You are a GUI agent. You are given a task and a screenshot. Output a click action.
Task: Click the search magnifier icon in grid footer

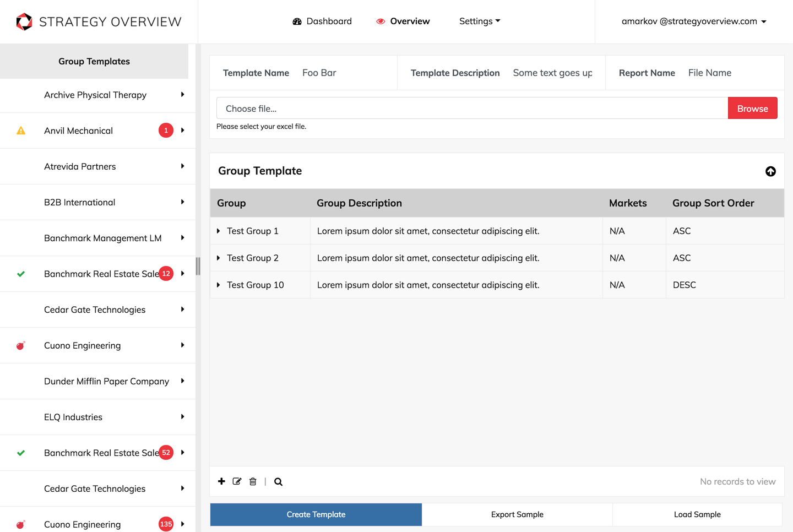click(278, 482)
